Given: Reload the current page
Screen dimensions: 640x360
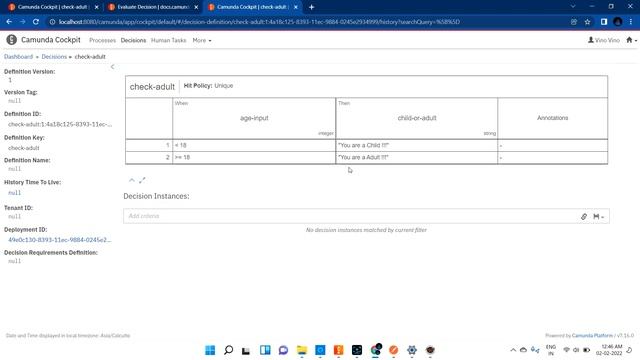Looking at the screenshot, I should [36, 22].
